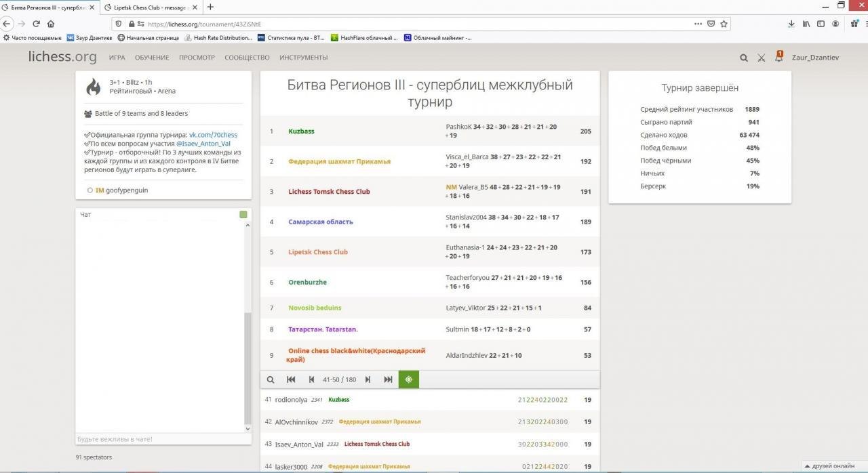Open the Orenburzhe team

click(x=307, y=282)
